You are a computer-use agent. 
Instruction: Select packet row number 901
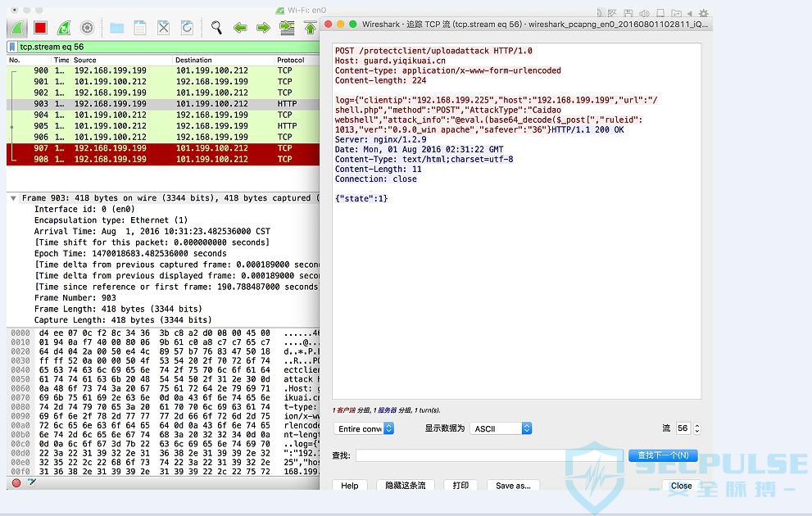pos(163,82)
